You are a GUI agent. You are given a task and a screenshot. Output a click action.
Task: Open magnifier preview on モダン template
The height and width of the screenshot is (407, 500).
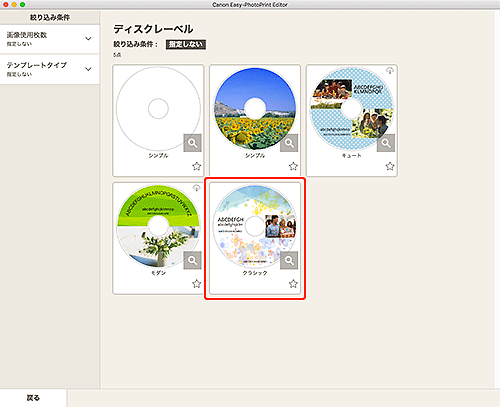192,260
